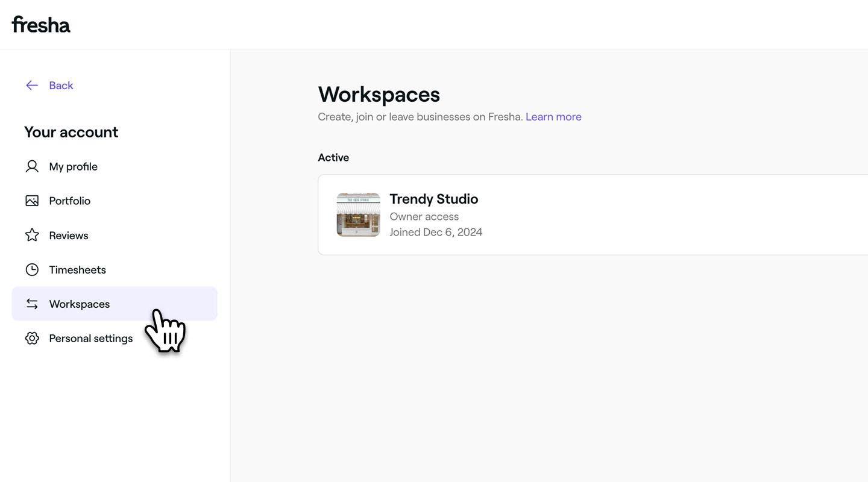This screenshot has width=868, height=482.
Task: Click the Owner access text
Action: pos(424,216)
